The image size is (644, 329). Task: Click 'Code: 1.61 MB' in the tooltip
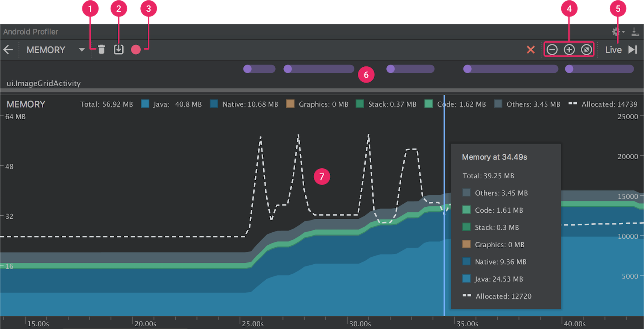tap(499, 210)
